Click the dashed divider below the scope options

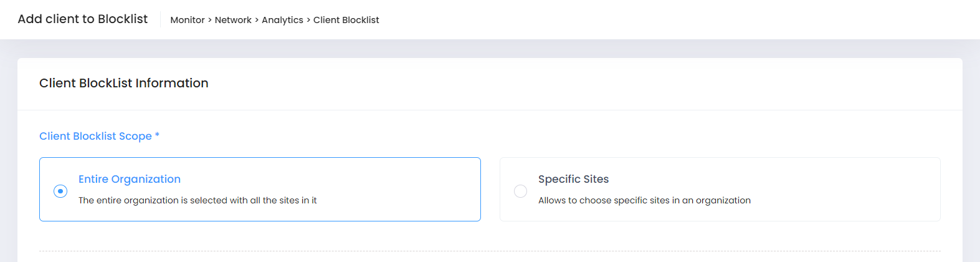[490, 251]
